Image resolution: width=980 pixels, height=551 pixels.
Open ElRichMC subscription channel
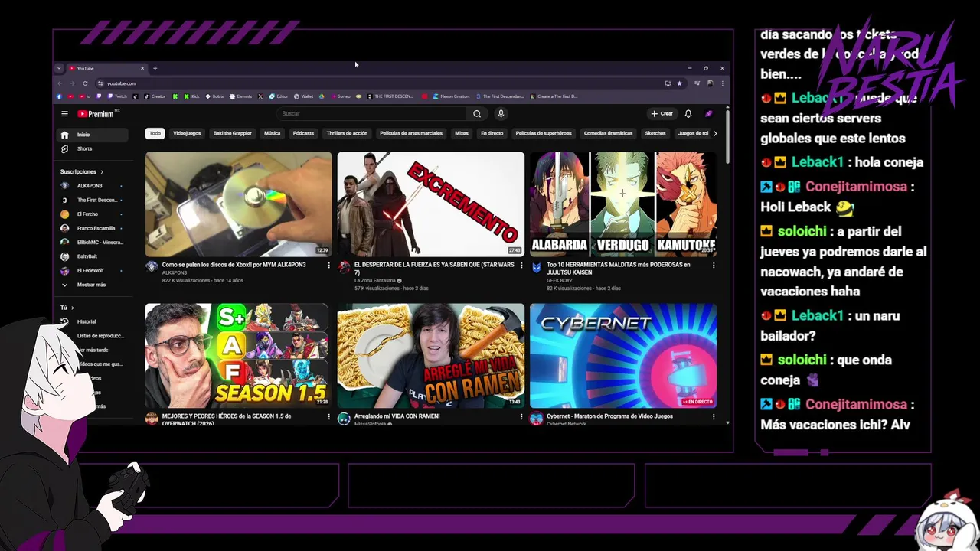92,242
